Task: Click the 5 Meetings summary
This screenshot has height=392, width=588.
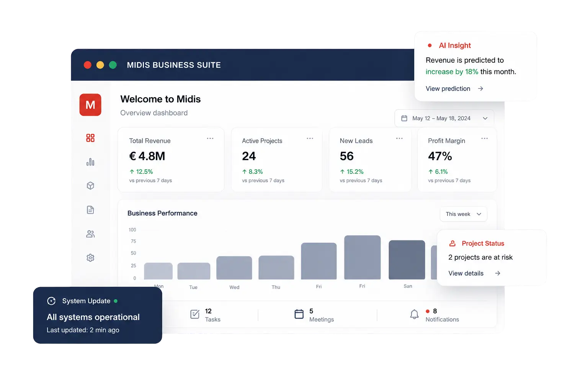Action: point(314,315)
